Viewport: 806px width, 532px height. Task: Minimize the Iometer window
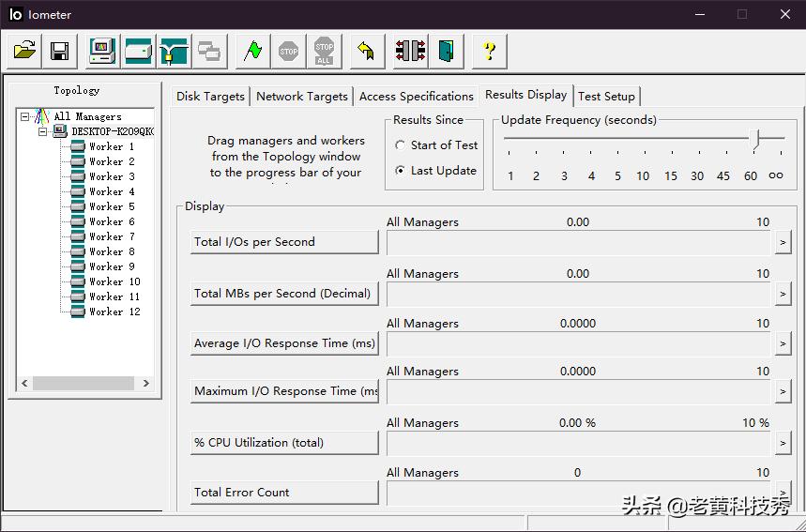tap(700, 14)
